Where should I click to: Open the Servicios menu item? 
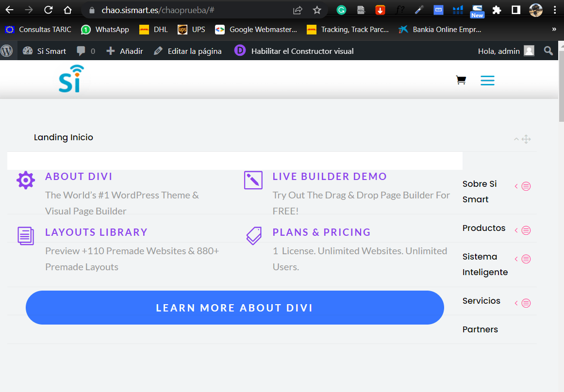click(x=481, y=301)
